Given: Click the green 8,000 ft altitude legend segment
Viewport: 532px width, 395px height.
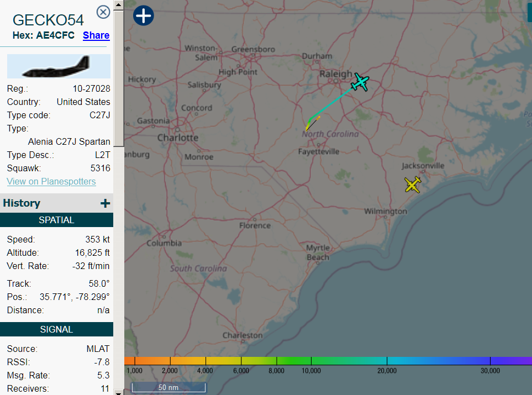Looking at the screenshot, I should point(277,361).
